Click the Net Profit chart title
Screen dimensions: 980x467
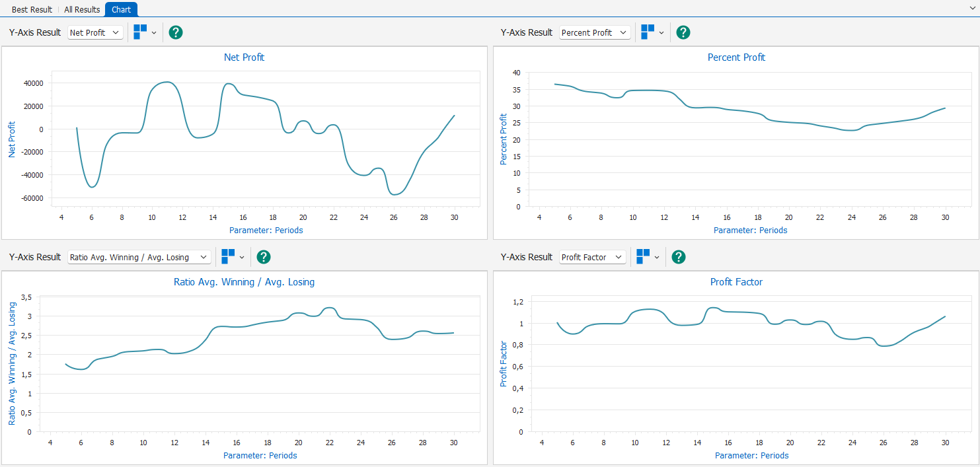point(244,57)
